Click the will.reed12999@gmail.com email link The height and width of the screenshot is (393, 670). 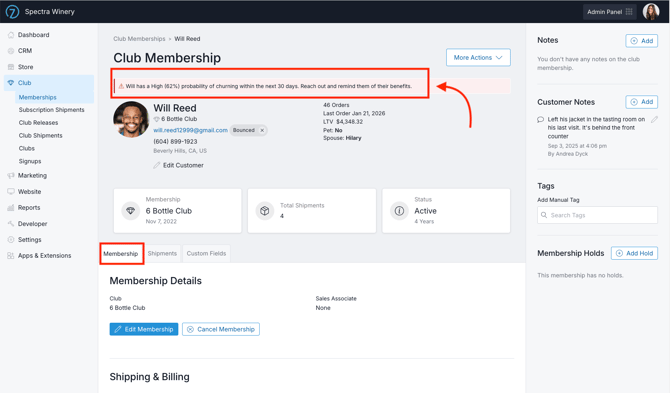[x=191, y=130]
